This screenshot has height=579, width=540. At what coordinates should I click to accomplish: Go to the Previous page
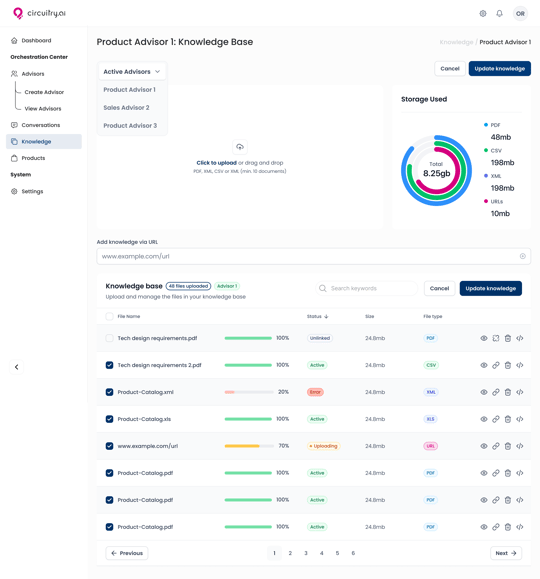(127, 553)
